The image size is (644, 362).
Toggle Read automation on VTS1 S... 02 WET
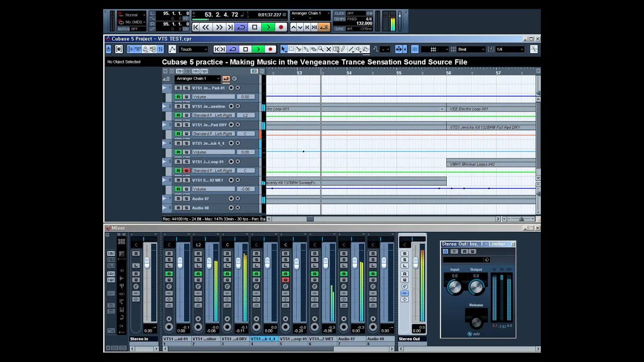pyautogui.click(x=178, y=189)
